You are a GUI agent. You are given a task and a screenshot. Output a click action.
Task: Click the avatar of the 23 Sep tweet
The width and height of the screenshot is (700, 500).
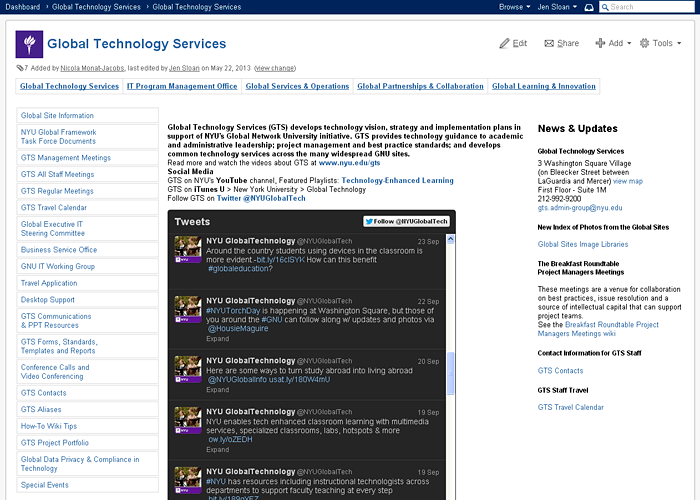pyautogui.click(x=188, y=249)
